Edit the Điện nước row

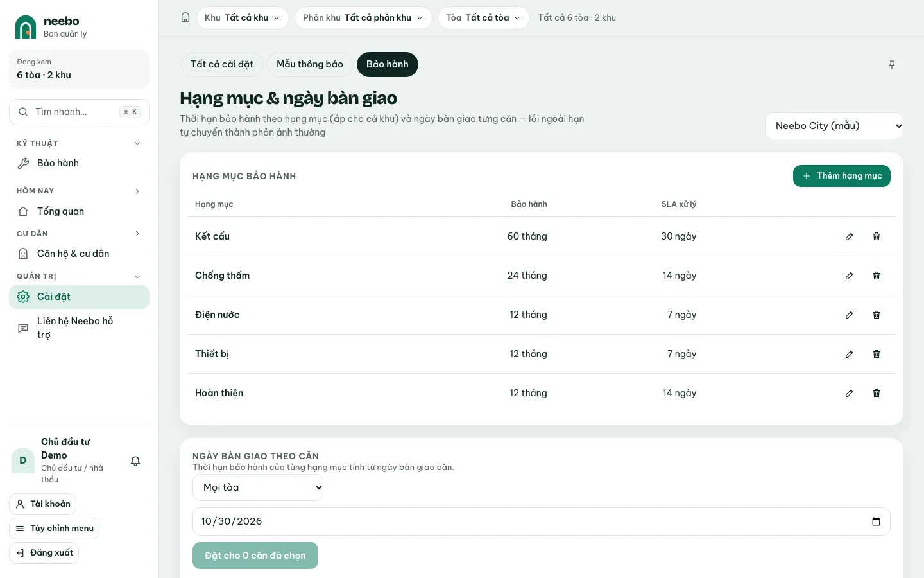click(849, 315)
